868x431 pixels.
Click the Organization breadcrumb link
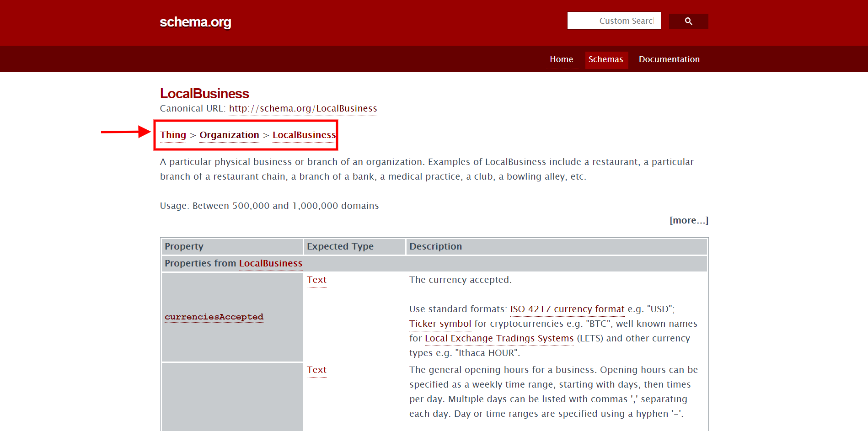(229, 135)
